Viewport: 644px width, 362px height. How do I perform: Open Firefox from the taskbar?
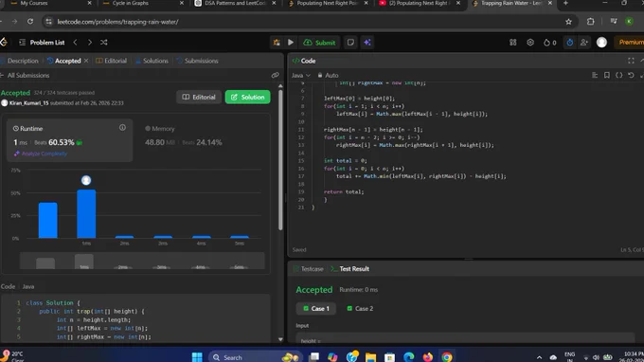(427, 357)
